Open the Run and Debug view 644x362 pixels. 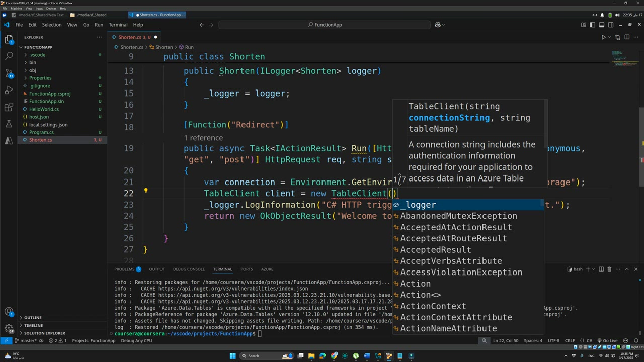point(9,90)
